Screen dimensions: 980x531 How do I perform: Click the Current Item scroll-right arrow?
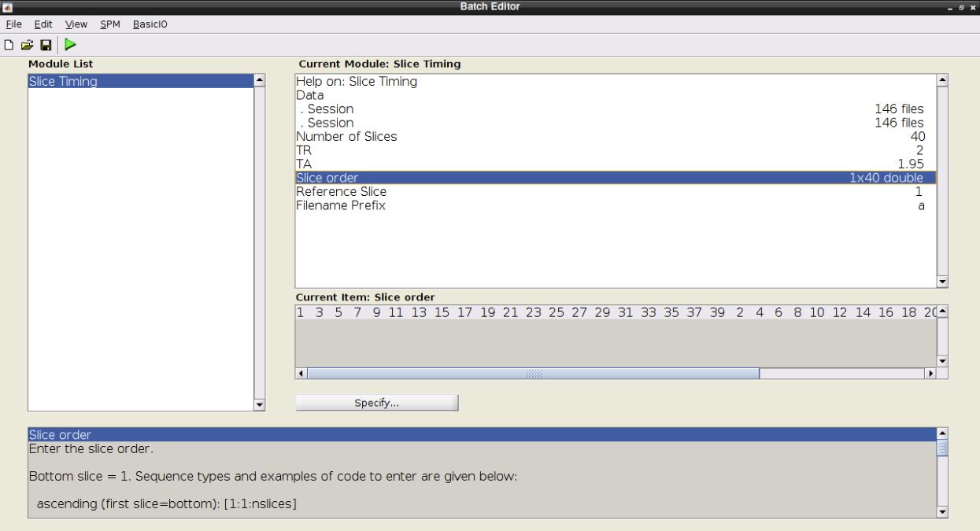[x=930, y=374]
